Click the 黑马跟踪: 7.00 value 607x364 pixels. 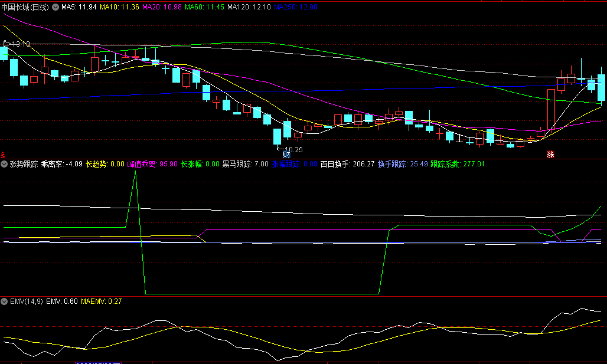[246, 164]
